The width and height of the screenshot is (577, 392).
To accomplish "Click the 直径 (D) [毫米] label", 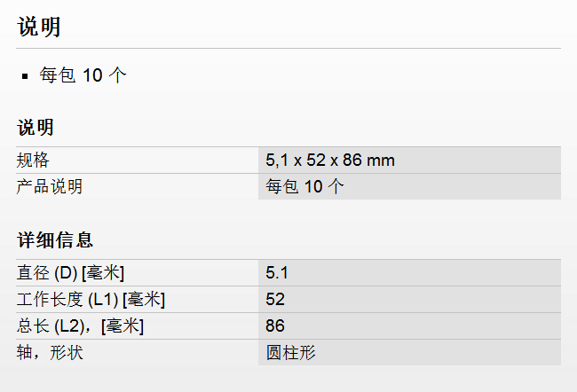I will click(70, 273).
